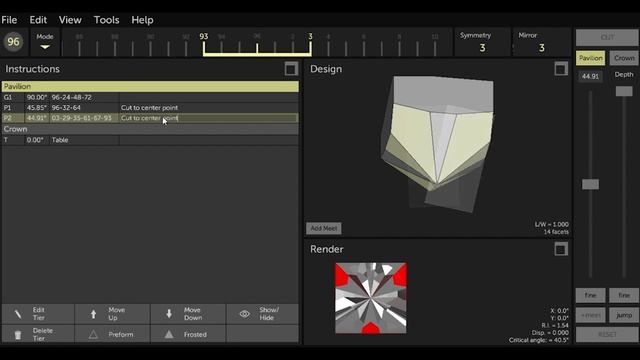
Task: Maximize the Design panel
Action: tap(561, 69)
